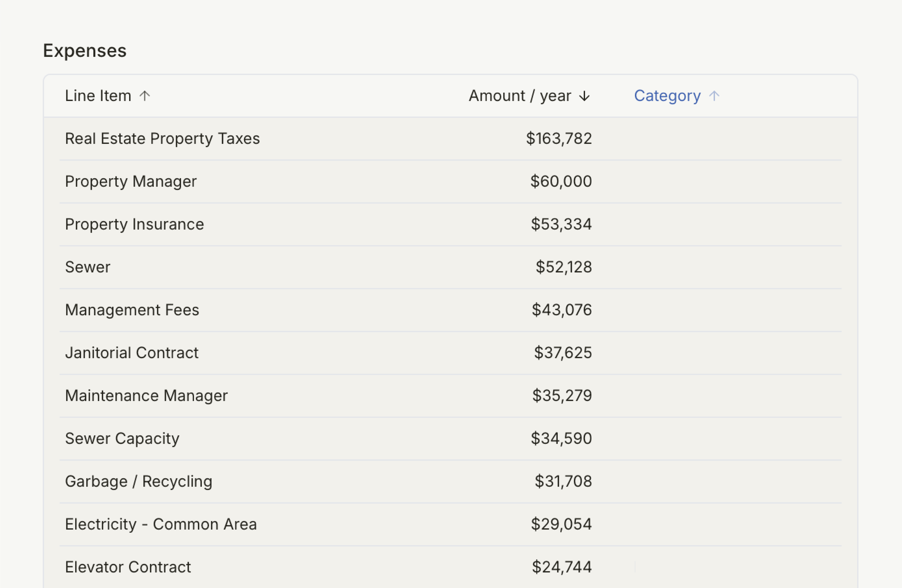Select the Sewer Capacity row
This screenshot has width=902, height=588.
tap(122, 438)
